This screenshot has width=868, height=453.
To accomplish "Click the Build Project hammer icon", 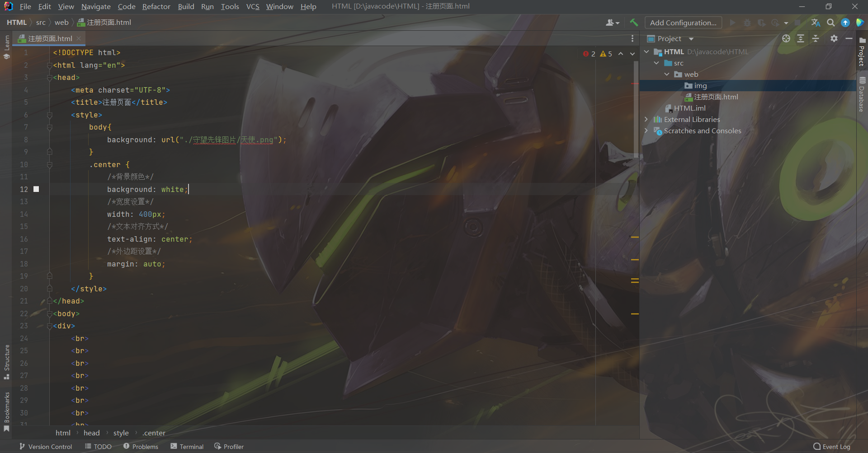I will 634,23.
